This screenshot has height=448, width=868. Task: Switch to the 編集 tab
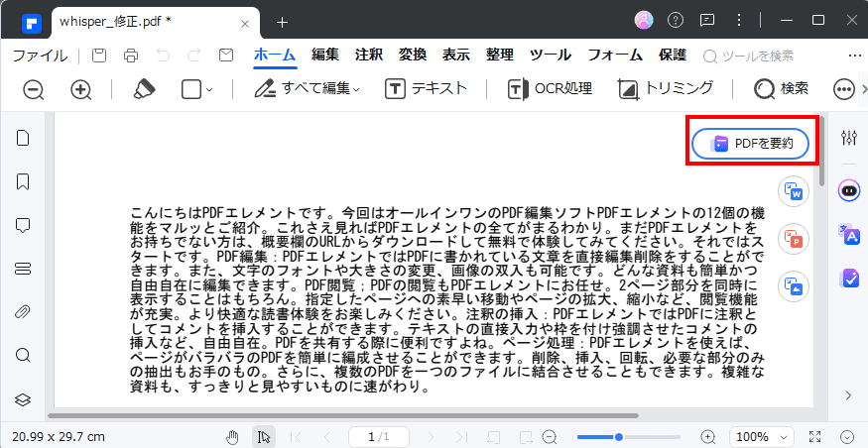tap(325, 56)
